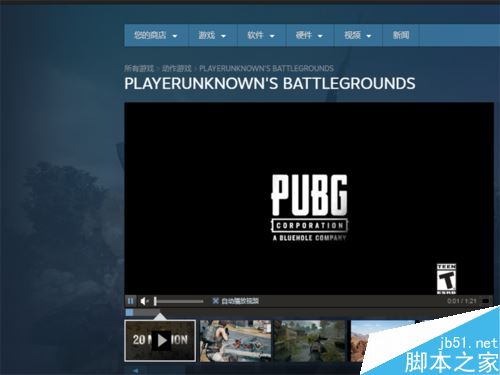Select the second screenshot thumbnail with fighters
500x375 pixels.
(236, 341)
